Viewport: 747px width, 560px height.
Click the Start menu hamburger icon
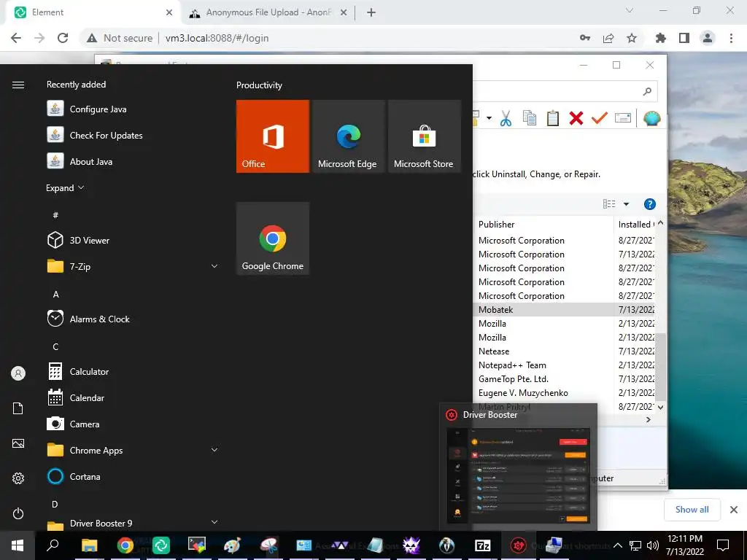coord(18,85)
